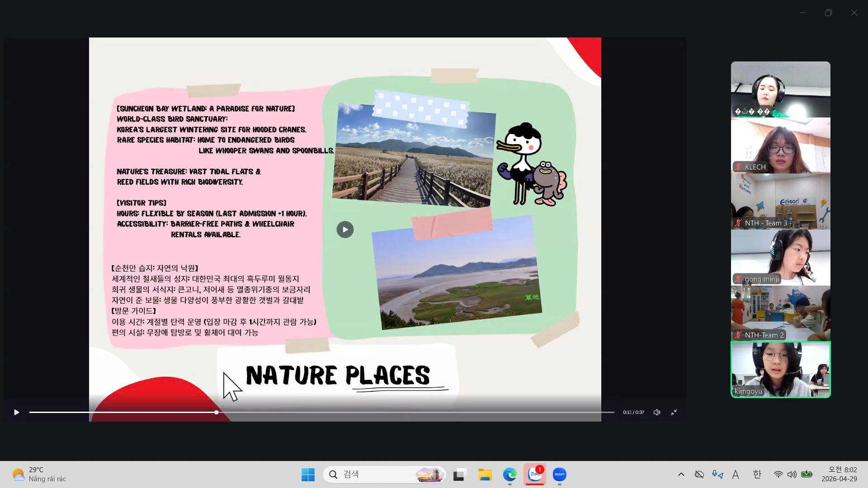Select the KLECH participant video tile
Viewport: 868px width, 488px height.
(x=780, y=145)
